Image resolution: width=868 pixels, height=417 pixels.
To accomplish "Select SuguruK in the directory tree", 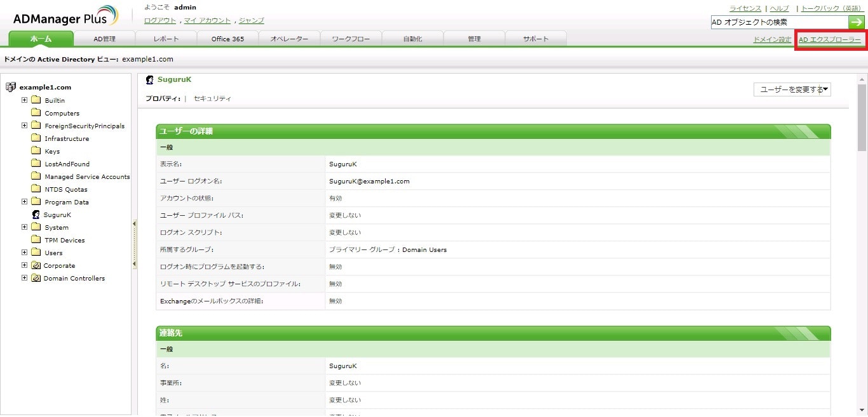I will tap(57, 215).
